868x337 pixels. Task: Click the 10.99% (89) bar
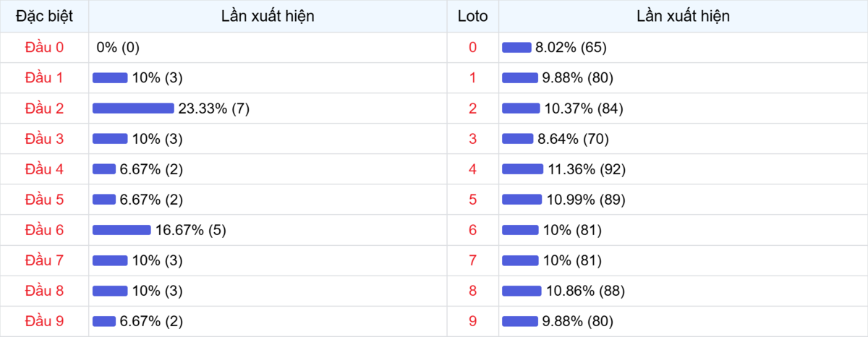coord(522,200)
